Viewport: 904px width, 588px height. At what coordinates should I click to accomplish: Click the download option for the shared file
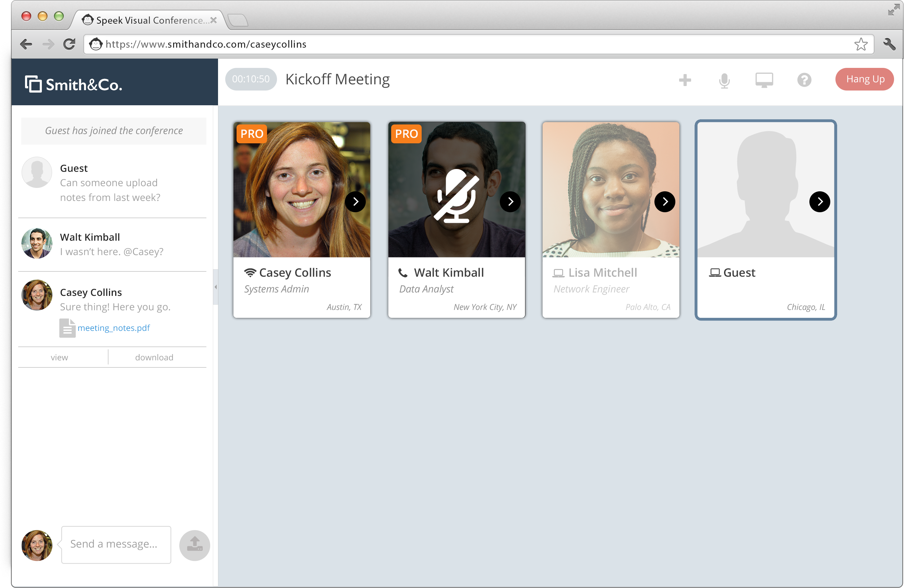(x=154, y=358)
